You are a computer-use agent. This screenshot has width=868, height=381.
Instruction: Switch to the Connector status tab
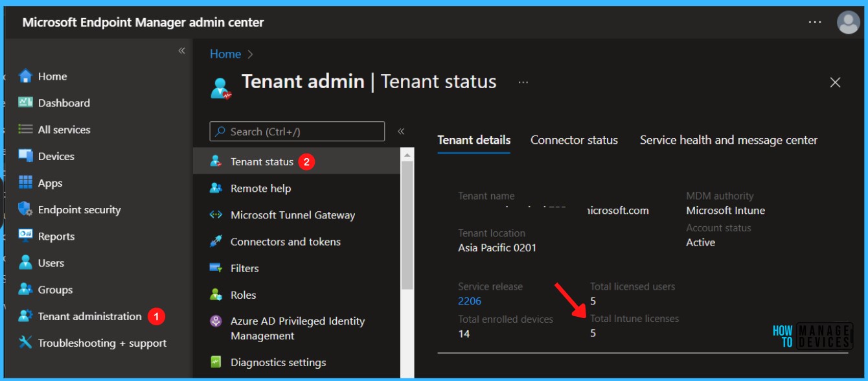point(574,140)
